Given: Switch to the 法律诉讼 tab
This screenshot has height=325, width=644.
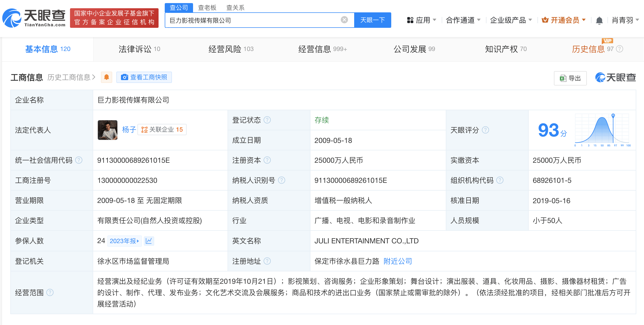Looking at the screenshot, I should pos(139,49).
